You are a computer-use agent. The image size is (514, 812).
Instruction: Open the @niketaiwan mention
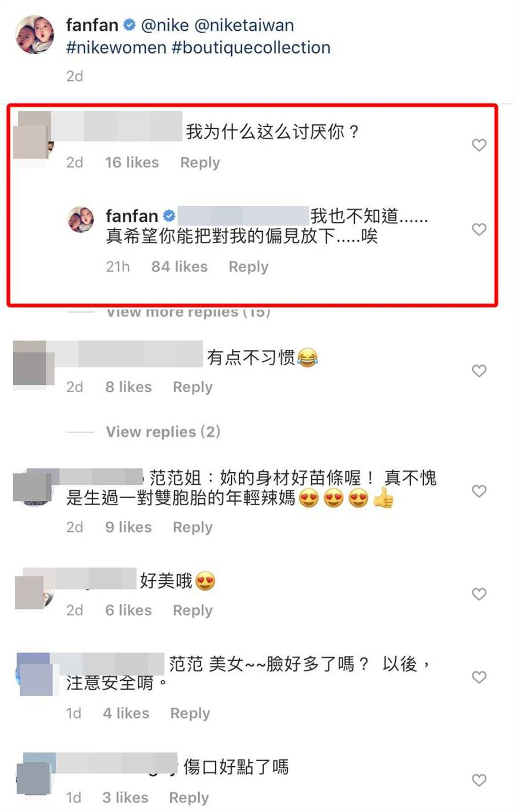click(244, 25)
